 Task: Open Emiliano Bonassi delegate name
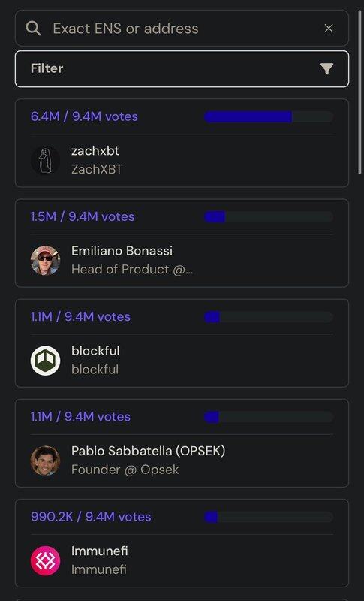pos(122,251)
